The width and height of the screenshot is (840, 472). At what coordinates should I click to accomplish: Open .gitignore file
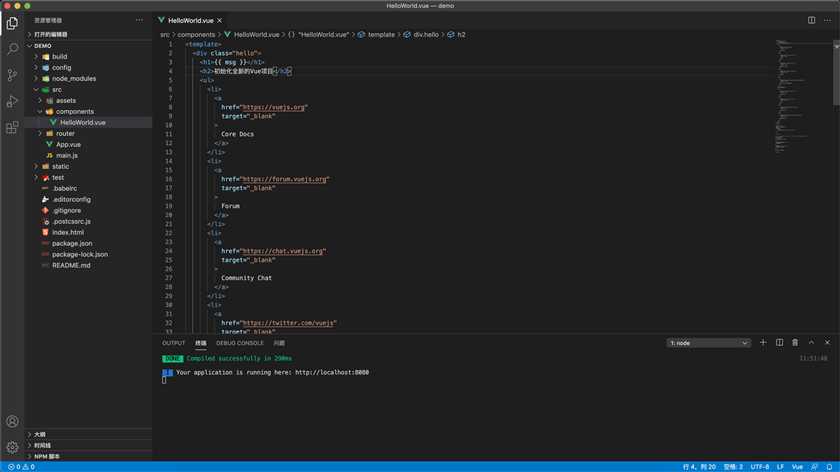[x=66, y=210]
